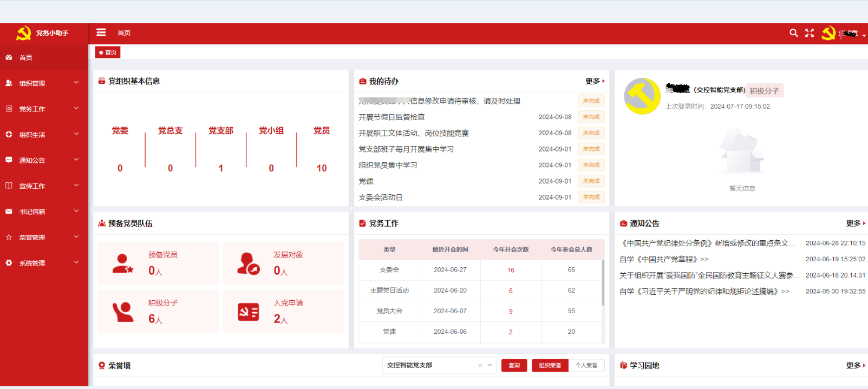The height and width of the screenshot is (389, 868).
Task: Switch to 组织荣誉 toggle in 荣誉墙
Action: click(550, 366)
